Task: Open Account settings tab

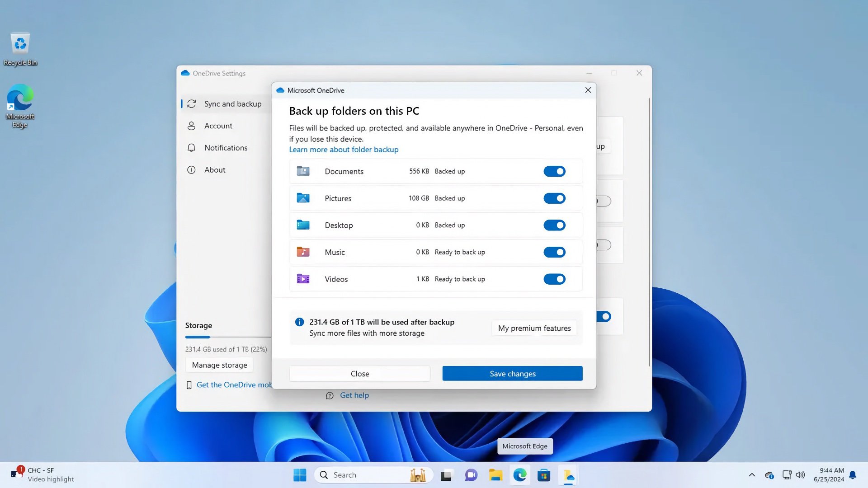Action: click(218, 126)
